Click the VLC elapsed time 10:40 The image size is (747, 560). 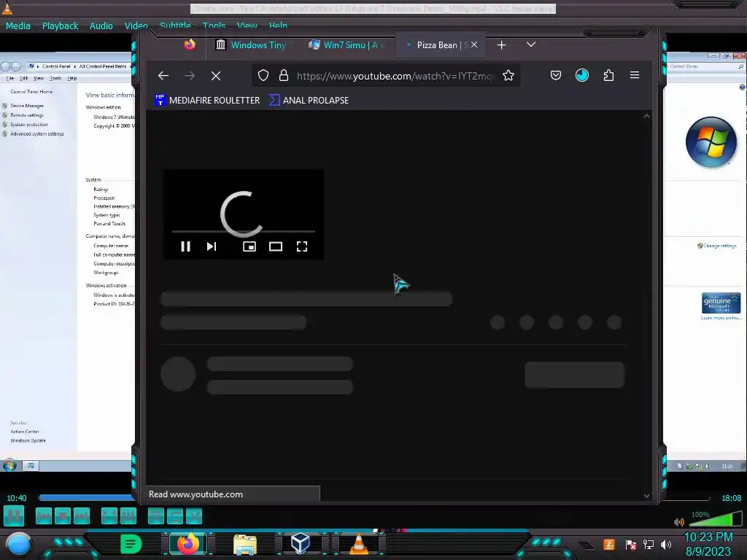coord(17,498)
